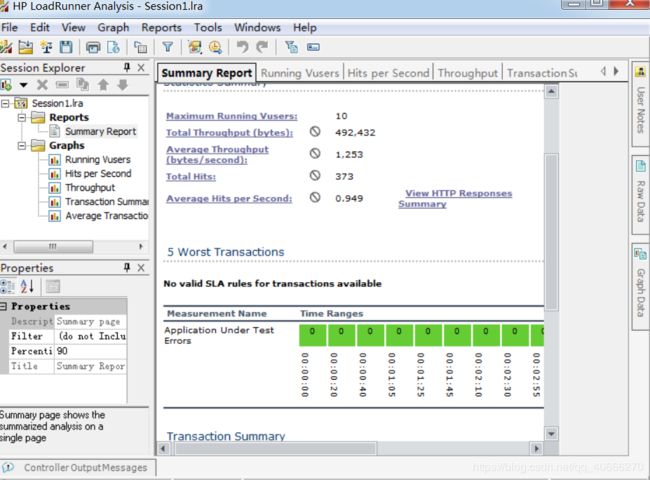
Task: Open the dropdown arrow beside the add graph icon
Action: (23, 85)
